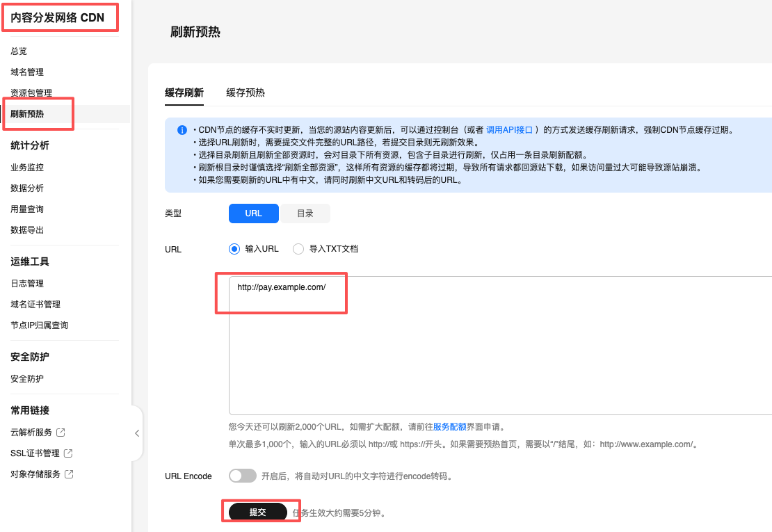This screenshot has width=772, height=532.
Task: Click the 任务生效大约需要5分钟 note
Action: pos(339,513)
